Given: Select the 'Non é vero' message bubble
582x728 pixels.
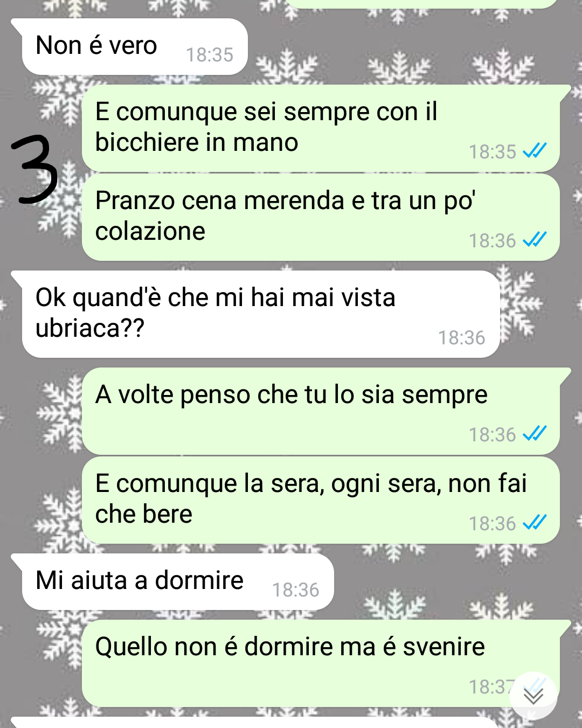Looking at the screenshot, I should (134, 46).
